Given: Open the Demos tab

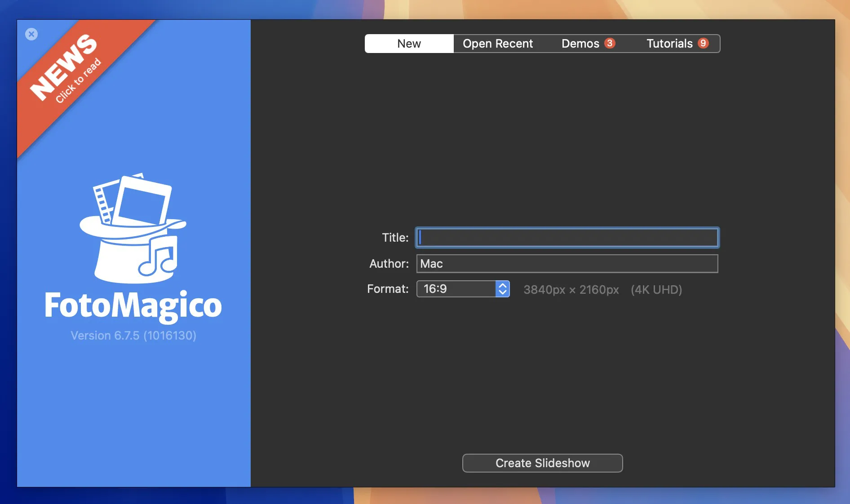Looking at the screenshot, I should click(588, 44).
